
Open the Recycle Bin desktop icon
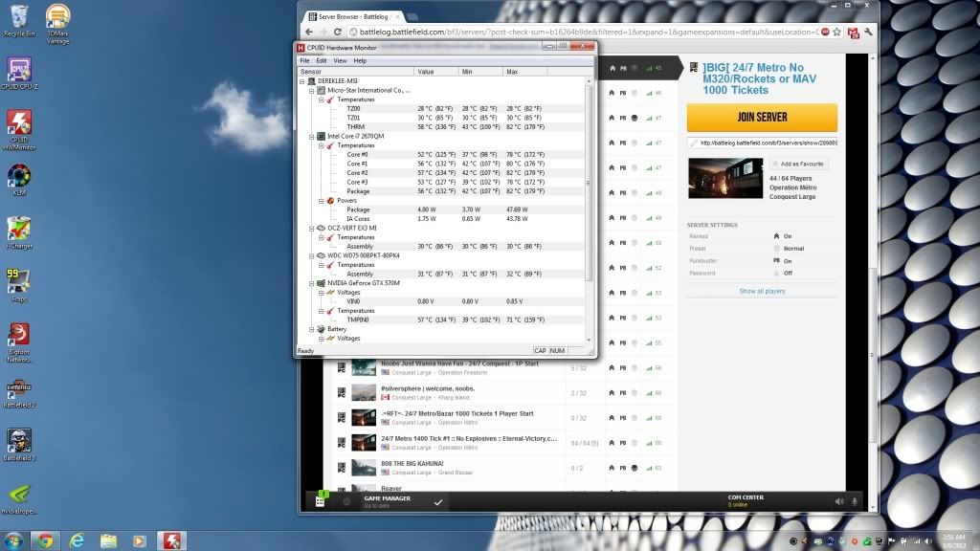point(19,21)
